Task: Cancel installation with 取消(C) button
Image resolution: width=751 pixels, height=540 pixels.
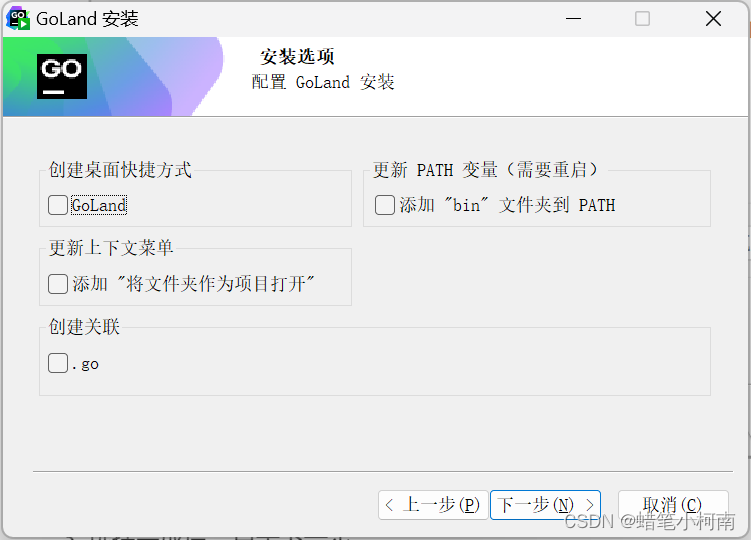Action: pyautogui.click(x=673, y=505)
